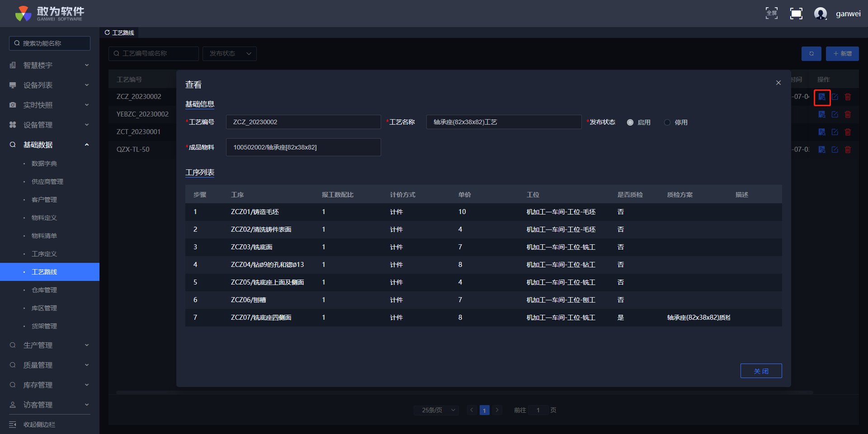The image size is (868, 434).
Task: Click the screen-fit icon next to the avatar
Action: [796, 14]
